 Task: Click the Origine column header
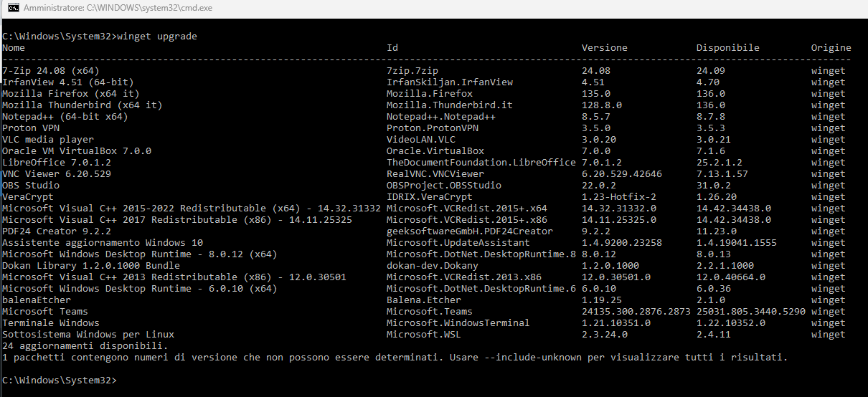pyautogui.click(x=831, y=48)
